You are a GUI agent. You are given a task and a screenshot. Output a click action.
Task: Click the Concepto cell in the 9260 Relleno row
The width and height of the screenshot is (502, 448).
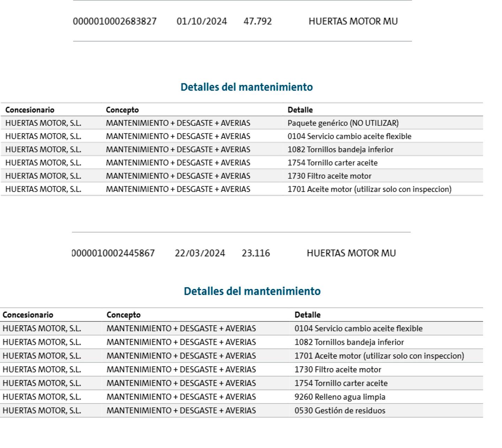click(181, 397)
